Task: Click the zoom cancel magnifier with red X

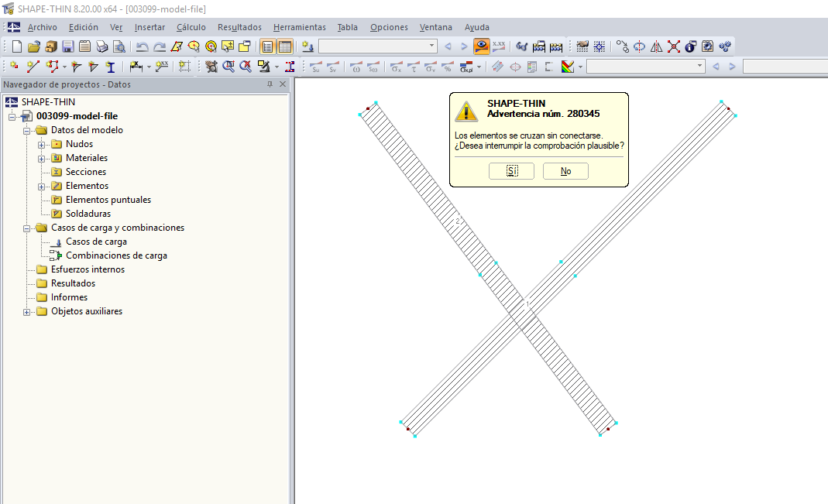Action: (x=245, y=67)
